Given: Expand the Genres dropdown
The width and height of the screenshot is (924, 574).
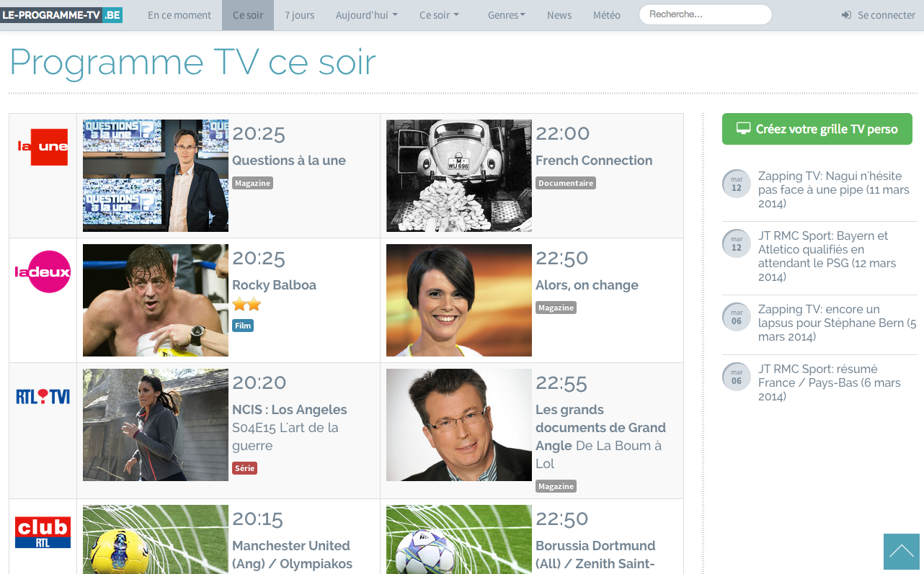Looking at the screenshot, I should 506,15.
